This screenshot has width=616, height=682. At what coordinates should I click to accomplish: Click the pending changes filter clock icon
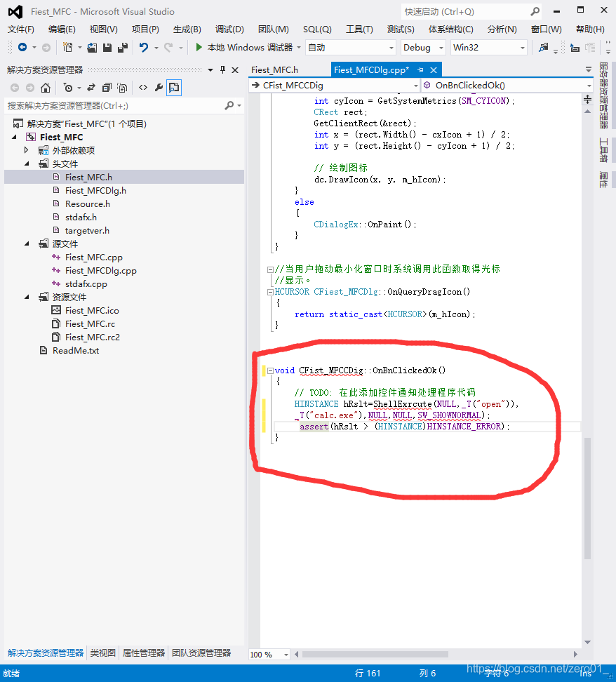pos(68,88)
